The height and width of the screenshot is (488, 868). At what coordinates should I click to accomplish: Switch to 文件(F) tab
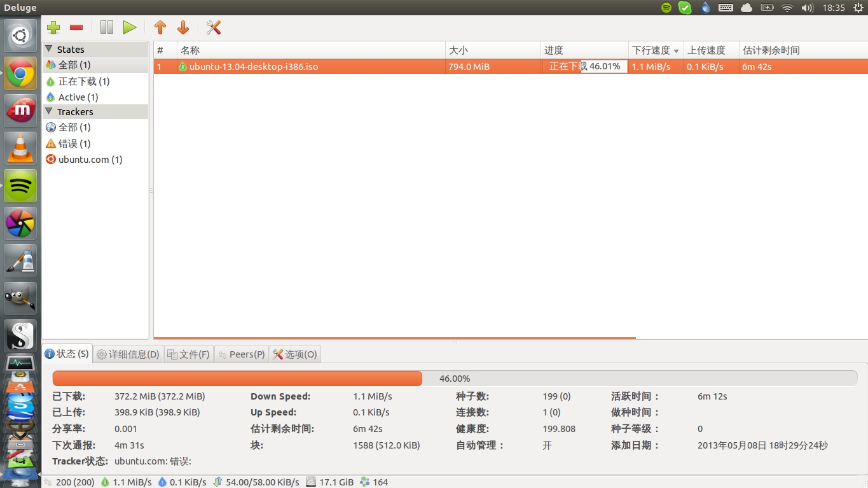pyautogui.click(x=188, y=354)
